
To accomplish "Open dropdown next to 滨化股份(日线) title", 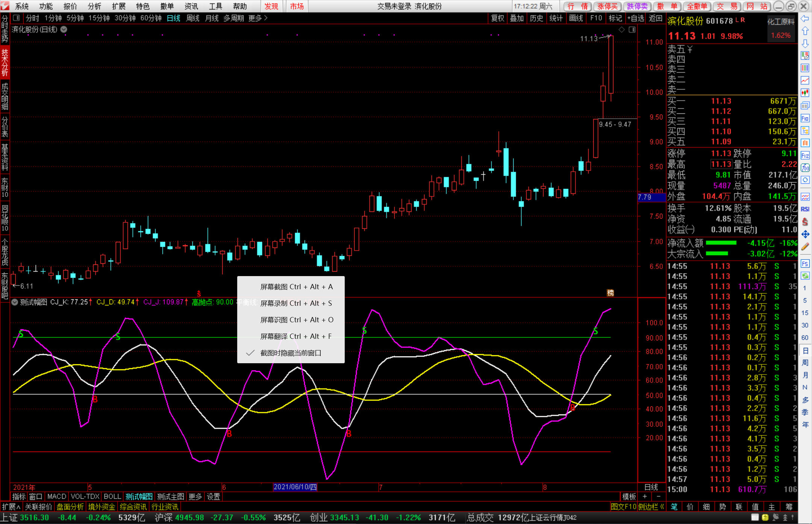I will 64,29.
